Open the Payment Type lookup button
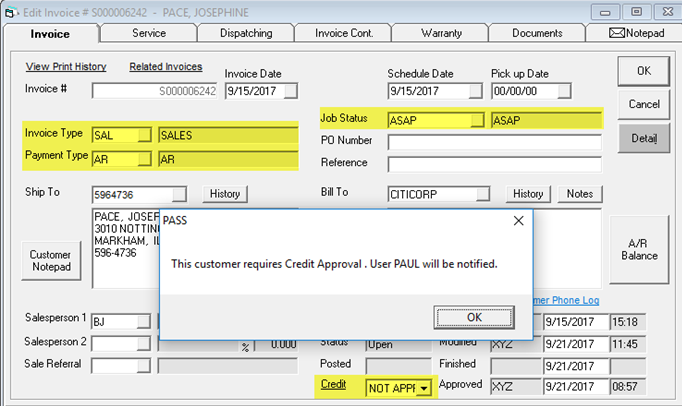 (144, 159)
